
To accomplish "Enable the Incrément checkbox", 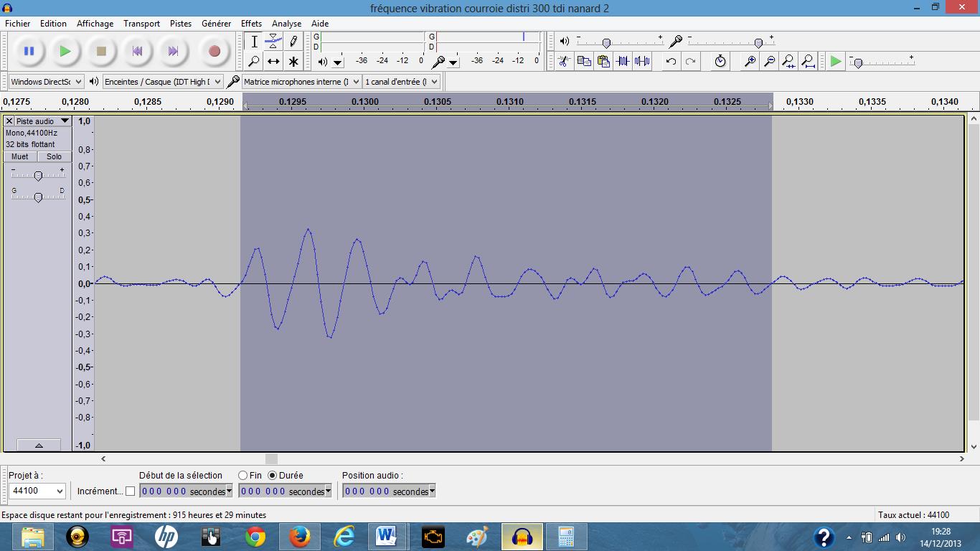I will [130, 491].
